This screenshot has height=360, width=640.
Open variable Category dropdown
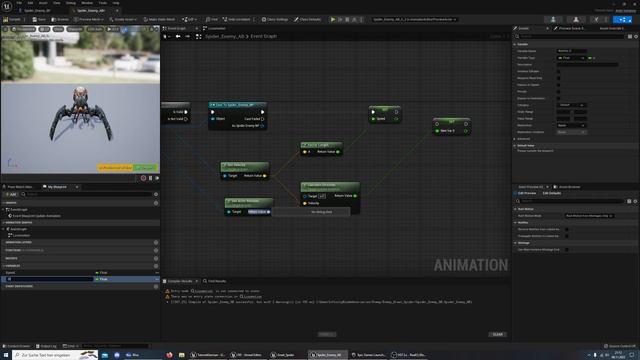571,105
